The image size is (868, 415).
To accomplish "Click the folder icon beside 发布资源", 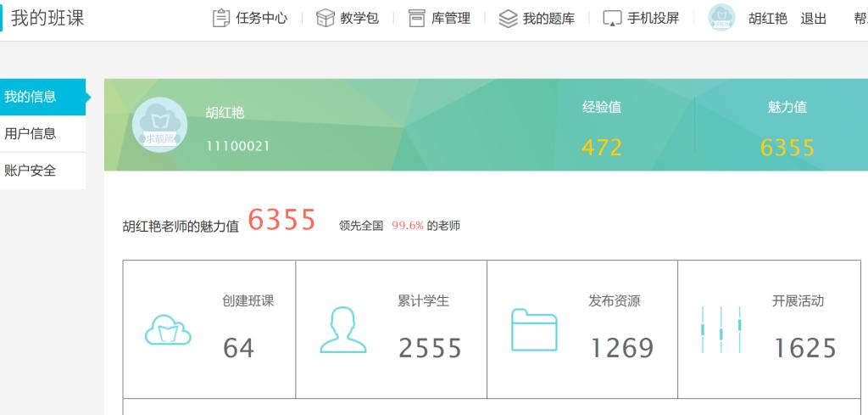I will click(x=534, y=329).
